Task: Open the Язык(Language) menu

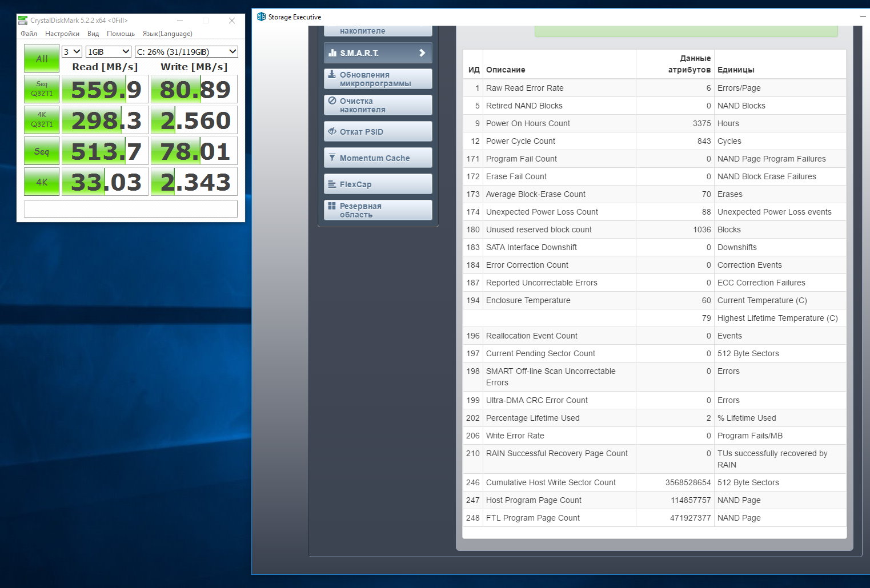Action: pos(167,34)
